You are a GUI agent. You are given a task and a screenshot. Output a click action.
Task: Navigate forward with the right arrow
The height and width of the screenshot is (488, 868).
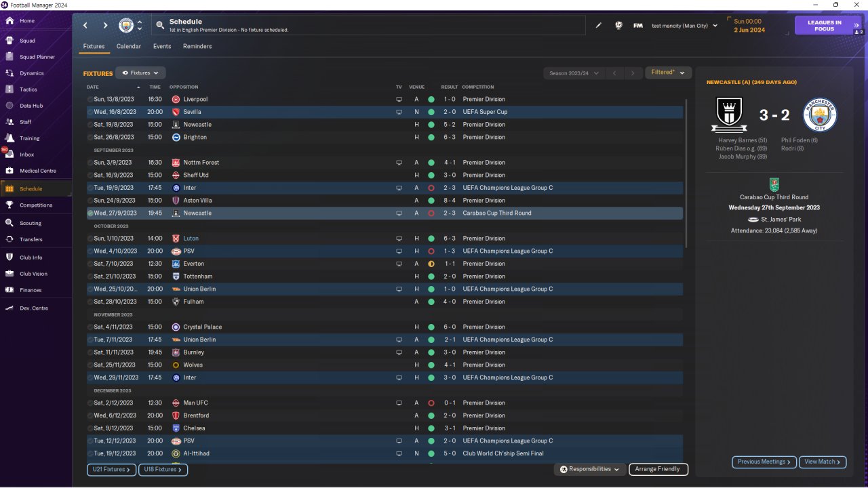pos(106,26)
